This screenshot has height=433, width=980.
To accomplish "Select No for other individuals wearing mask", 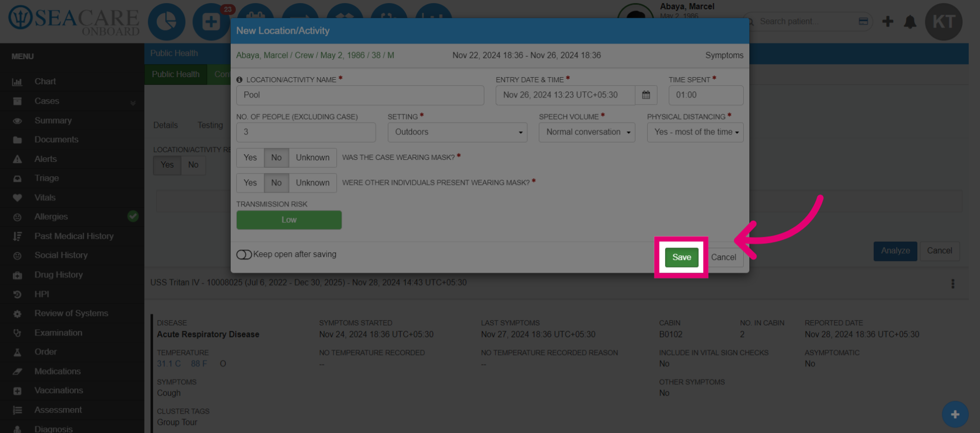I will pyautogui.click(x=276, y=183).
